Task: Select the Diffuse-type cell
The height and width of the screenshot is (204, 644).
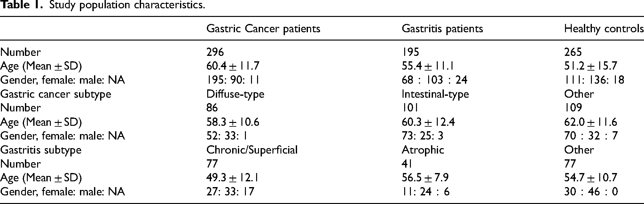Action: pos(235,94)
